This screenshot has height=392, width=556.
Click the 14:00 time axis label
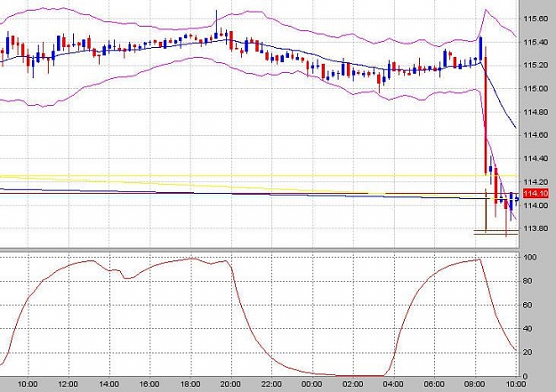[x=109, y=384]
